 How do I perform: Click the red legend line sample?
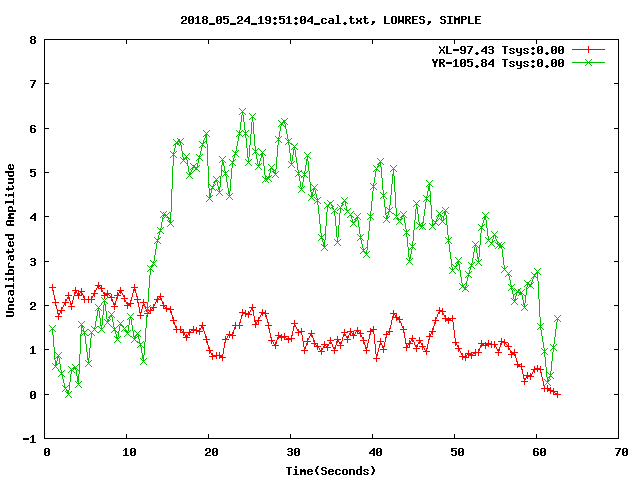588,50
